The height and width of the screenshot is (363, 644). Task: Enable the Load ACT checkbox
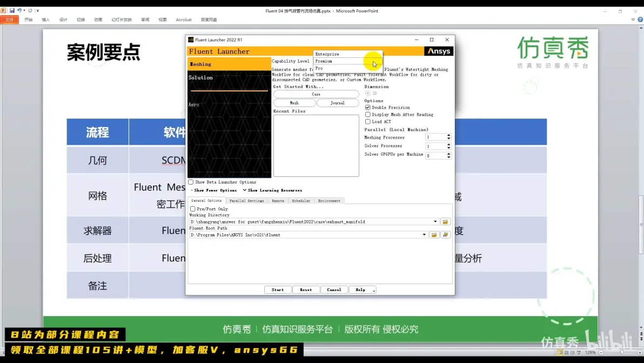367,122
